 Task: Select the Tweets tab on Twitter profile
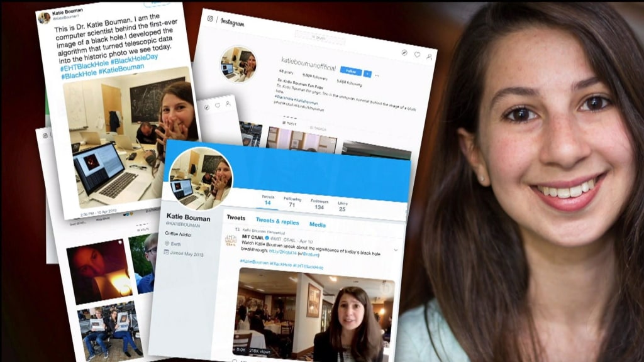236,217
